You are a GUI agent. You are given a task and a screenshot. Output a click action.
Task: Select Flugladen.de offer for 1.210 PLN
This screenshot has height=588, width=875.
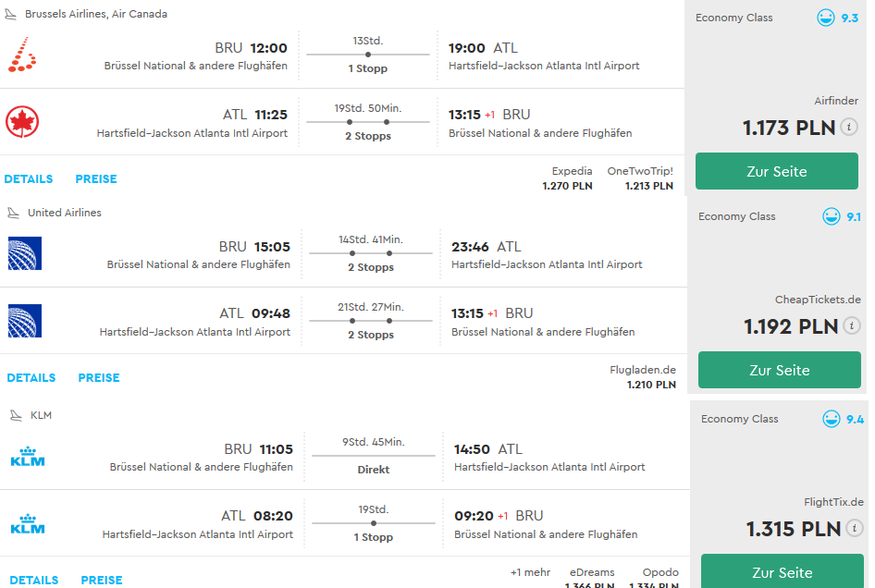(643, 377)
